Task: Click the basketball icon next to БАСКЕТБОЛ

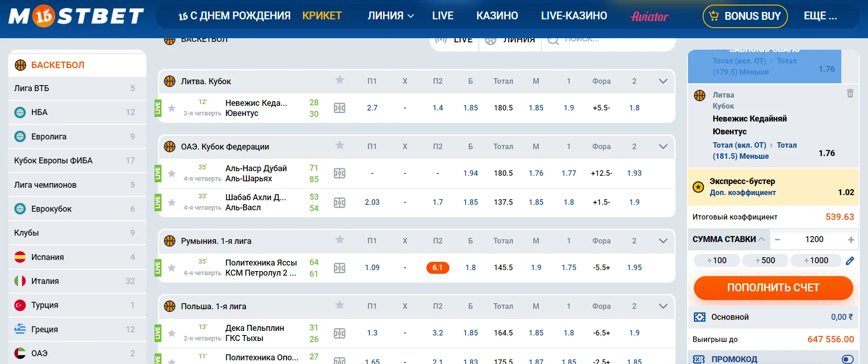Action: [x=20, y=65]
